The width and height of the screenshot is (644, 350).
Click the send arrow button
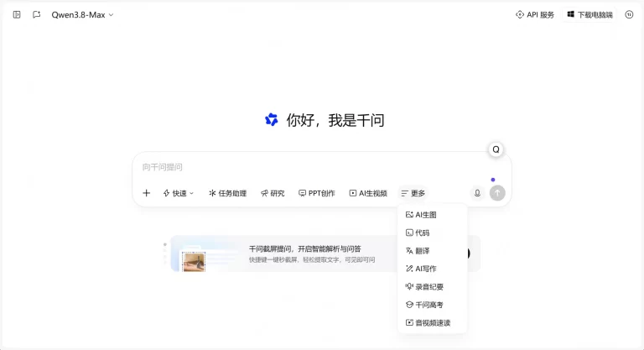pyautogui.click(x=497, y=193)
